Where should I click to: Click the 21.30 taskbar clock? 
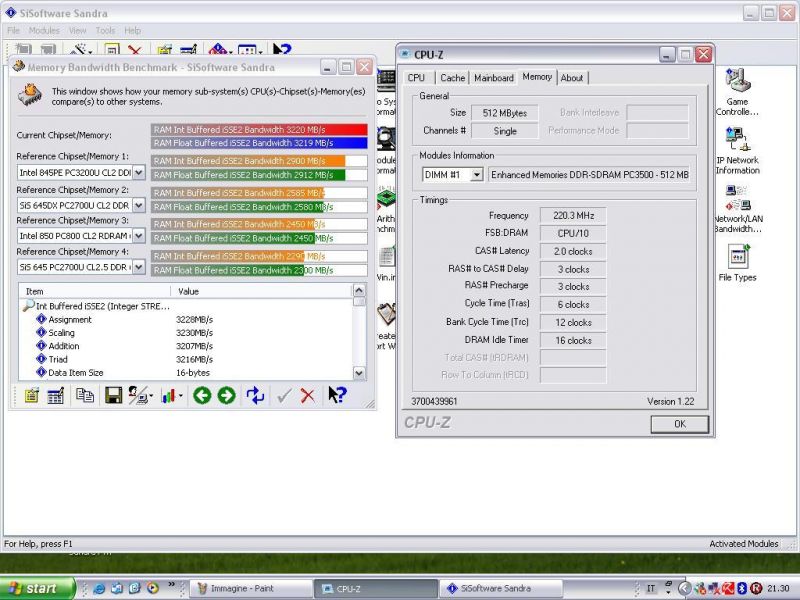(x=779, y=588)
